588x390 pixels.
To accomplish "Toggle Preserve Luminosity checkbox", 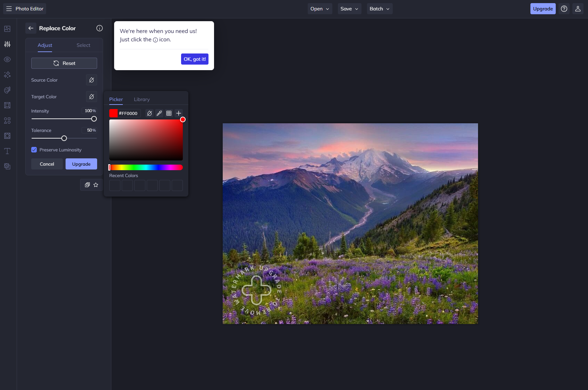I will point(34,150).
